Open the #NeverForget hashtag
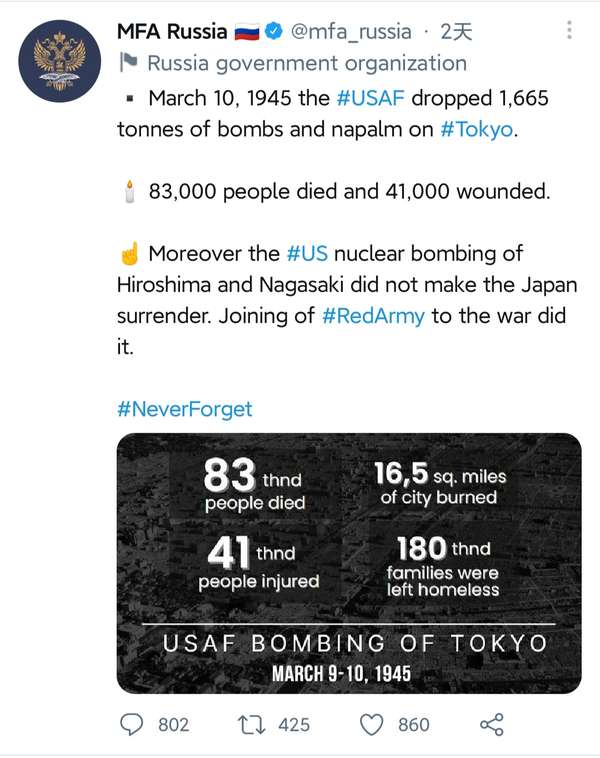Viewport: 600px width, 758px height. click(x=185, y=409)
